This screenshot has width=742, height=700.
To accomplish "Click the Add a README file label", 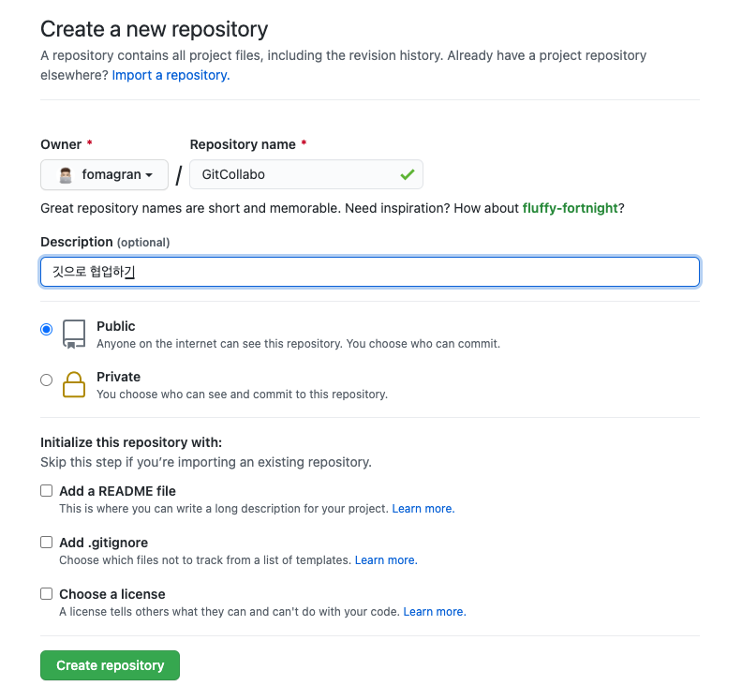I will [117, 491].
